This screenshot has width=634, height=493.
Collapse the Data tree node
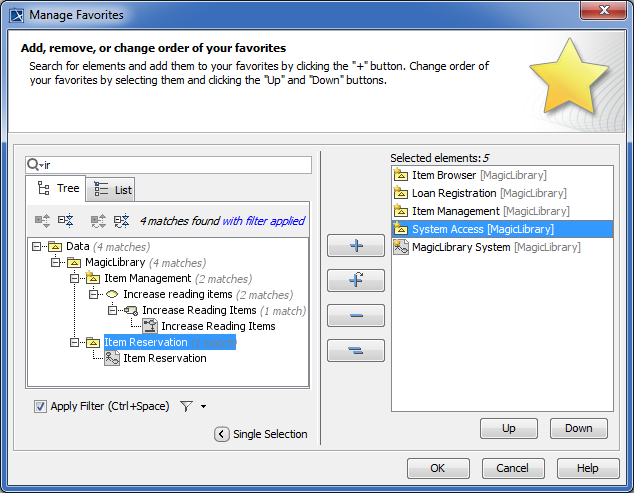(36, 246)
